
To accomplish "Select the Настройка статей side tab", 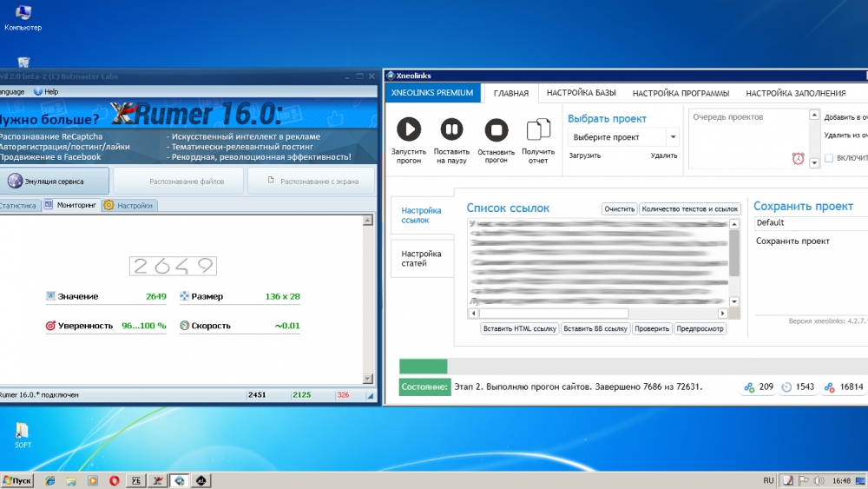I will 423,258.
